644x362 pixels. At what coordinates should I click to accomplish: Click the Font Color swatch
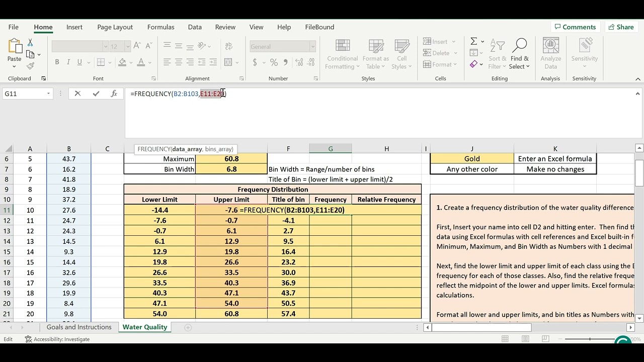coord(141,62)
